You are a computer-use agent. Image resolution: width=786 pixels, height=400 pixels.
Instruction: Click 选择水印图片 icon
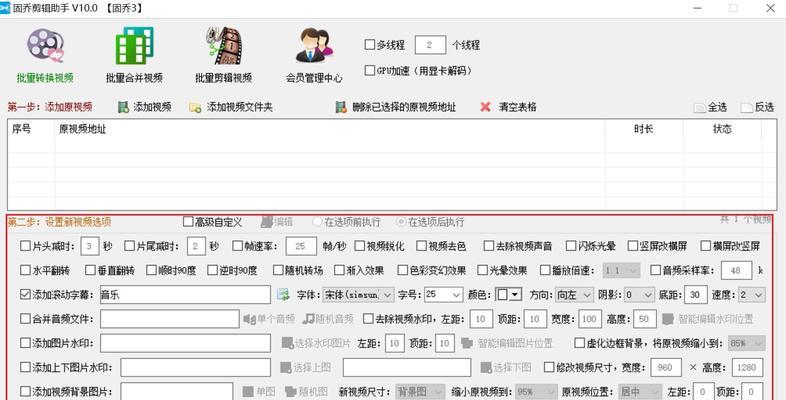coord(287,343)
